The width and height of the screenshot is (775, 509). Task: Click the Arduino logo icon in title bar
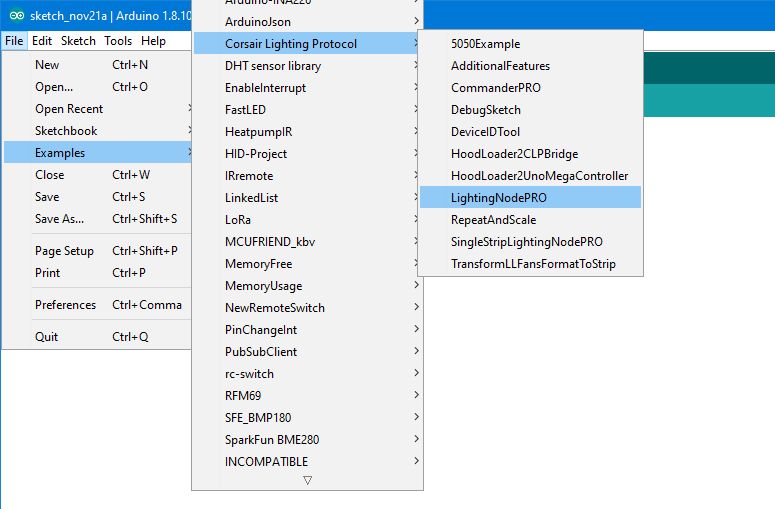[16, 16]
